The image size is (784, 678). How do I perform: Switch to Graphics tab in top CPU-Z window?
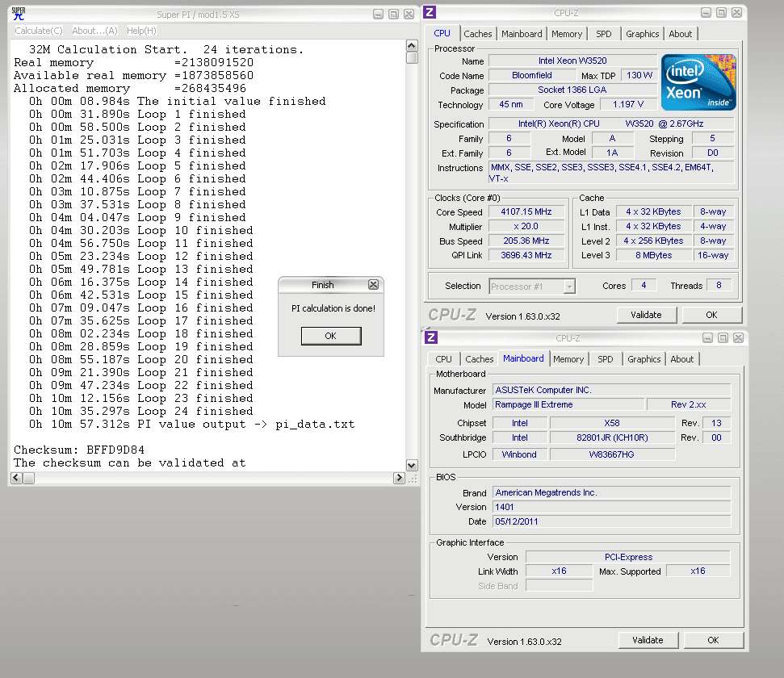(643, 34)
